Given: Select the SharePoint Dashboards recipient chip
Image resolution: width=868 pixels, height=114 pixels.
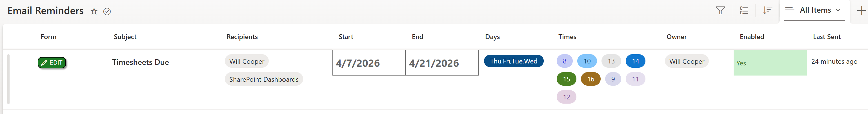Looking at the screenshot, I should click(x=263, y=79).
